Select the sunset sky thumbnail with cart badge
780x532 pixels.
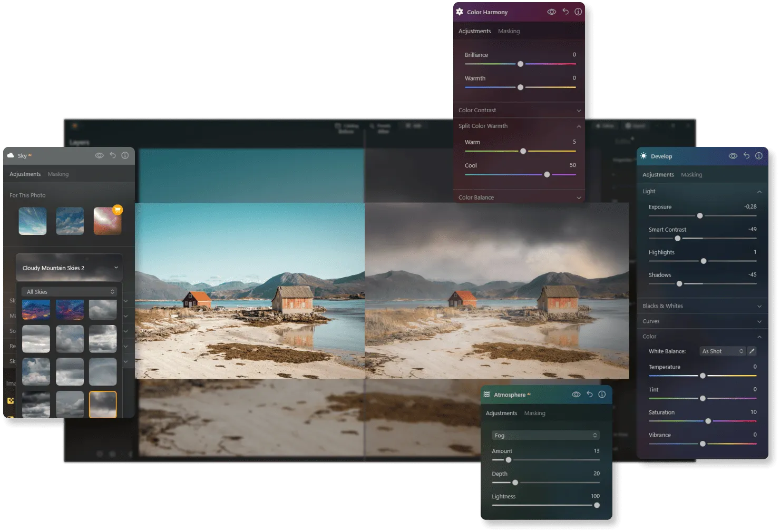tap(108, 221)
